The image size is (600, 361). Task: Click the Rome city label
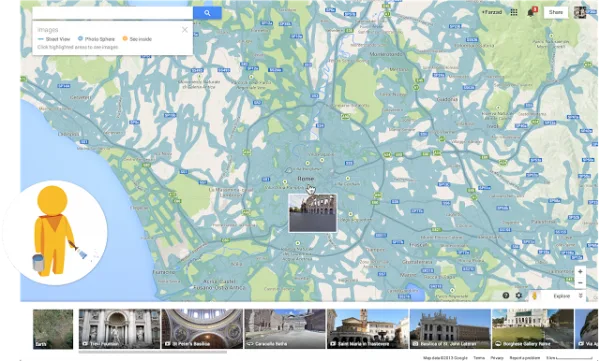point(305,179)
